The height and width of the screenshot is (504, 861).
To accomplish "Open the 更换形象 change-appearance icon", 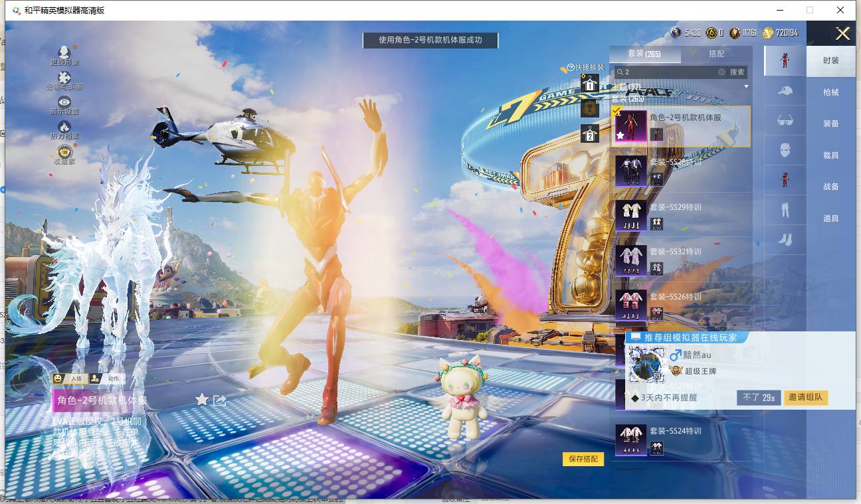I will click(64, 52).
